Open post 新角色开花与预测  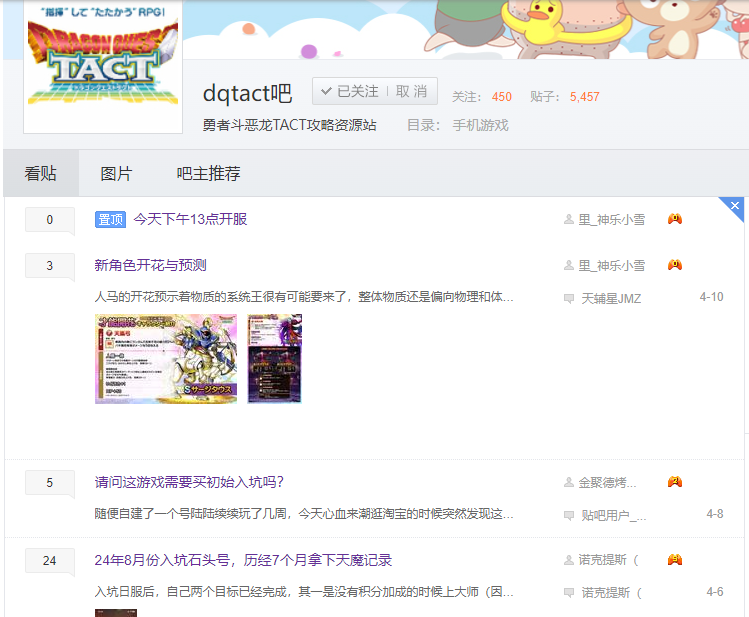tap(150, 265)
